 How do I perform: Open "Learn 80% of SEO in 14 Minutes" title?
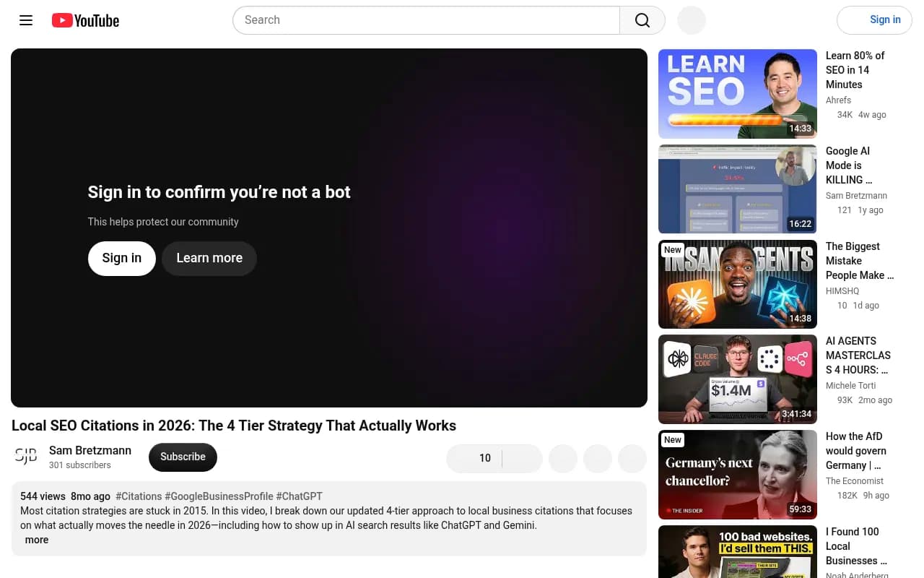tap(855, 70)
